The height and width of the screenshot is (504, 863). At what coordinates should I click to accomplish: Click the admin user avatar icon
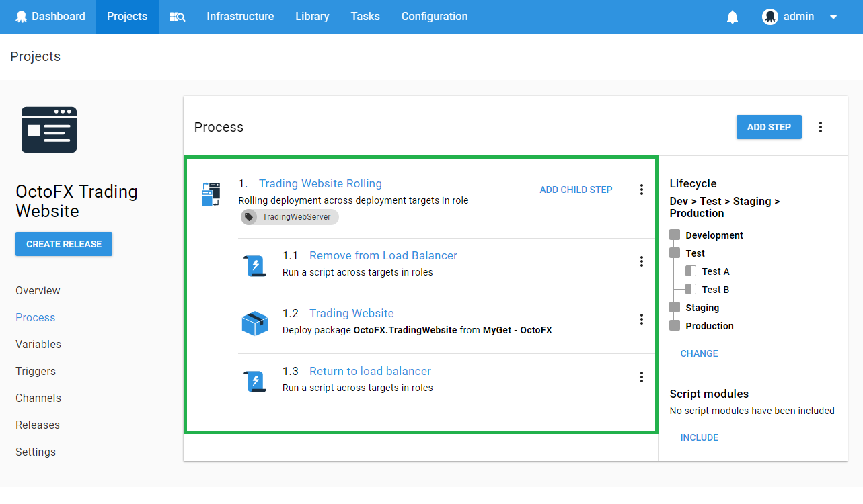(770, 17)
